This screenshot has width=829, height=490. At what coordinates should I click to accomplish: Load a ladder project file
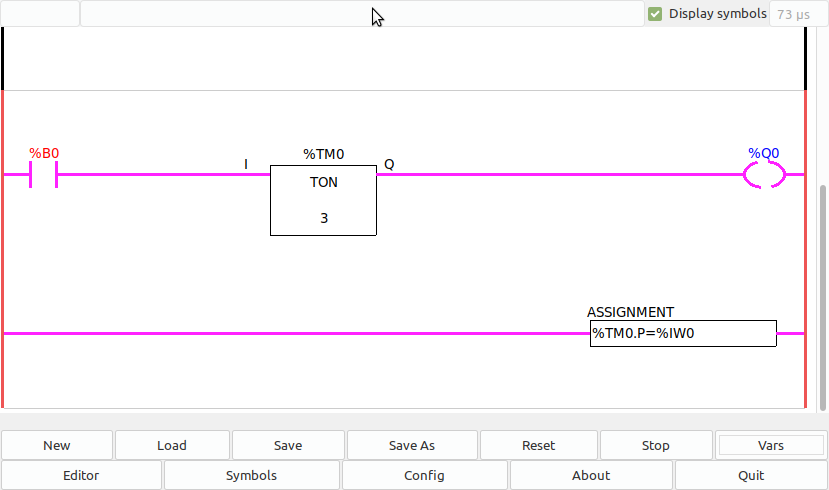[172, 445]
